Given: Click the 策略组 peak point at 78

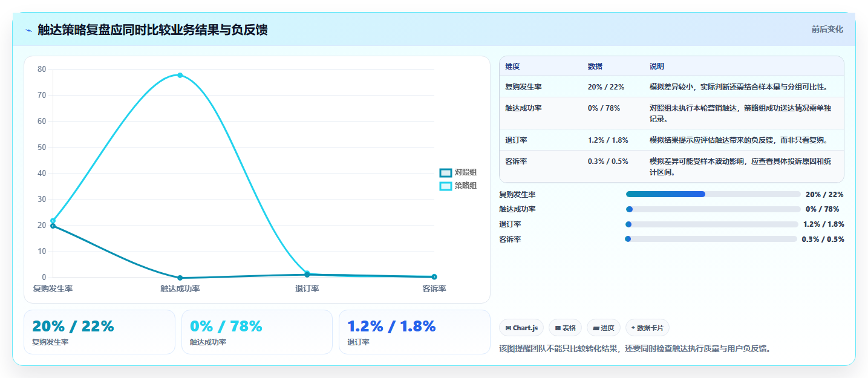Looking at the screenshot, I should coord(180,75).
